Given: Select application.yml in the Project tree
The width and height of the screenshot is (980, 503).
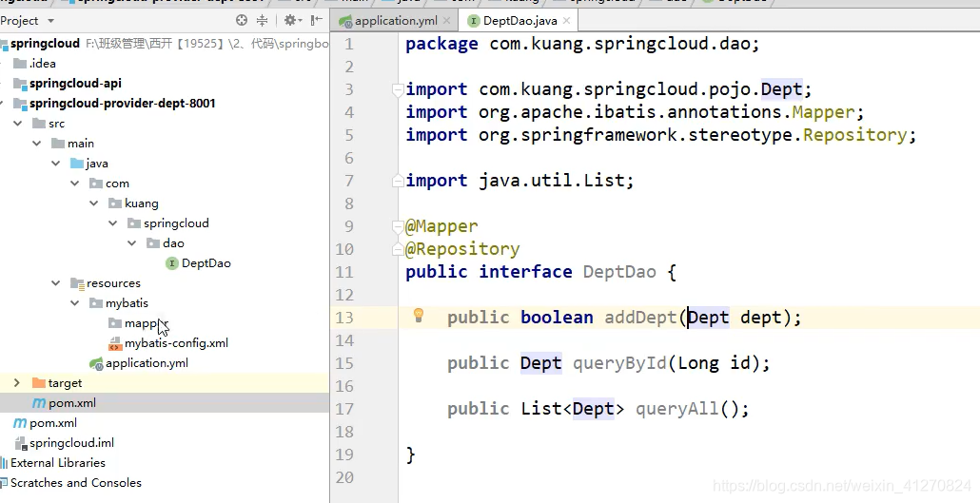Looking at the screenshot, I should (x=147, y=363).
